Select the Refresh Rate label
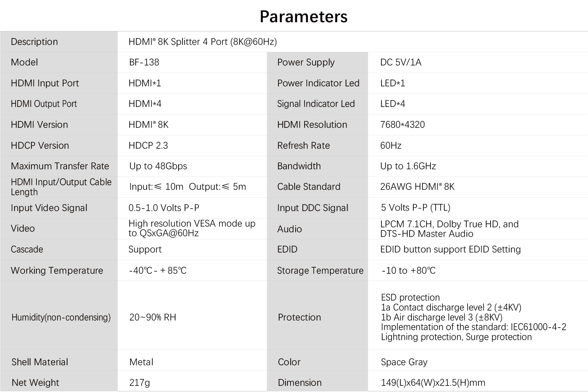 (x=303, y=146)
